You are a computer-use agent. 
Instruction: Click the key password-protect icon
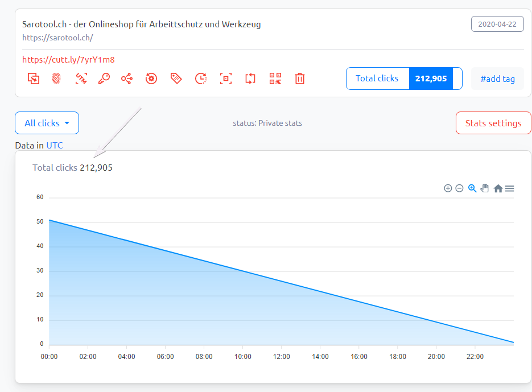click(104, 79)
